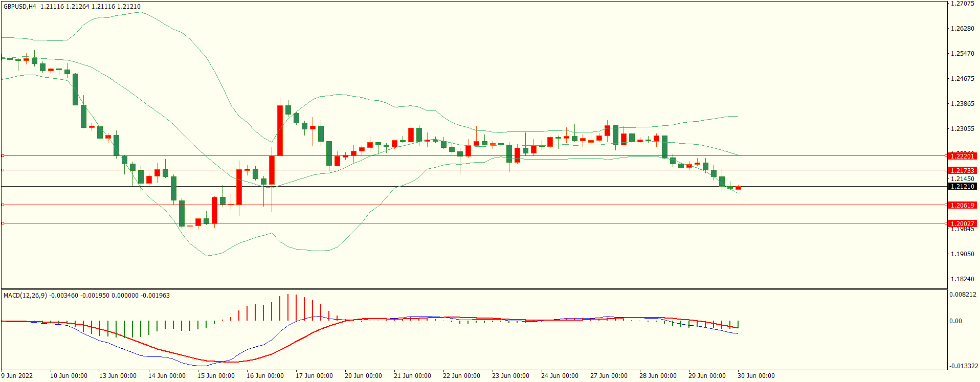Click the black 1.21210 current price label
Viewport: 980px width, 382px height.
tap(962, 187)
